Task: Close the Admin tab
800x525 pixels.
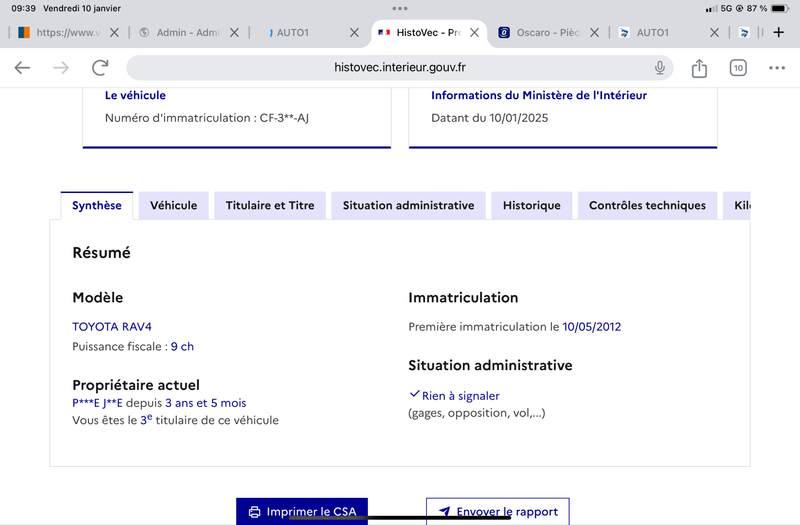Action: [234, 33]
